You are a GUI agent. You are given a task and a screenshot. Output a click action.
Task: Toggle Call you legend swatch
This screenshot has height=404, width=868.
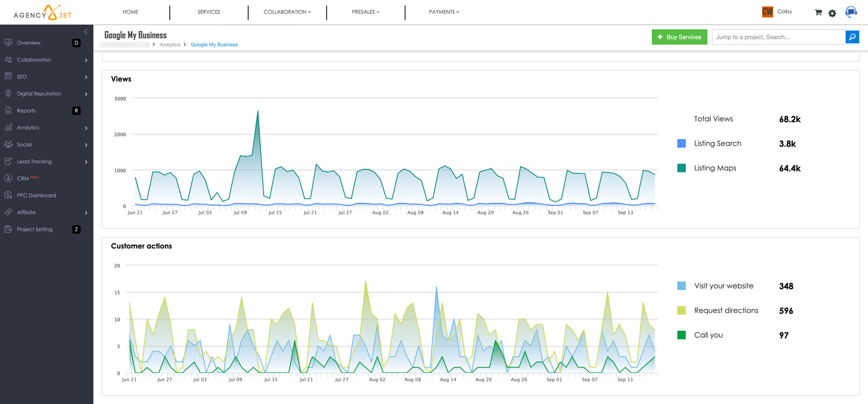[x=681, y=335]
